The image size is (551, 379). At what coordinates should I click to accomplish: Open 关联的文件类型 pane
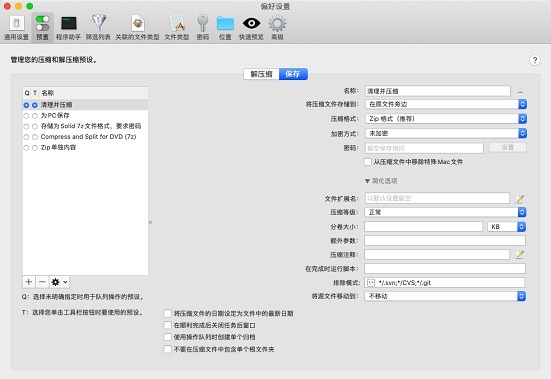[137, 28]
